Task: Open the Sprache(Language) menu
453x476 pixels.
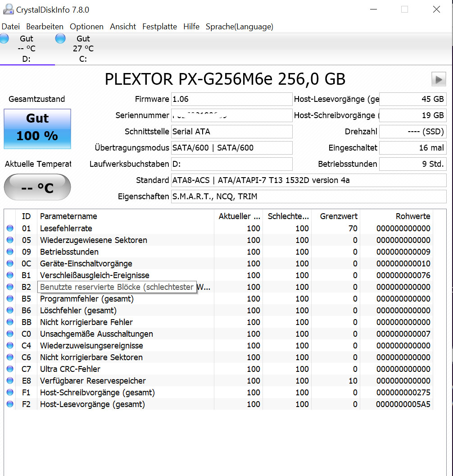Action: tap(239, 27)
